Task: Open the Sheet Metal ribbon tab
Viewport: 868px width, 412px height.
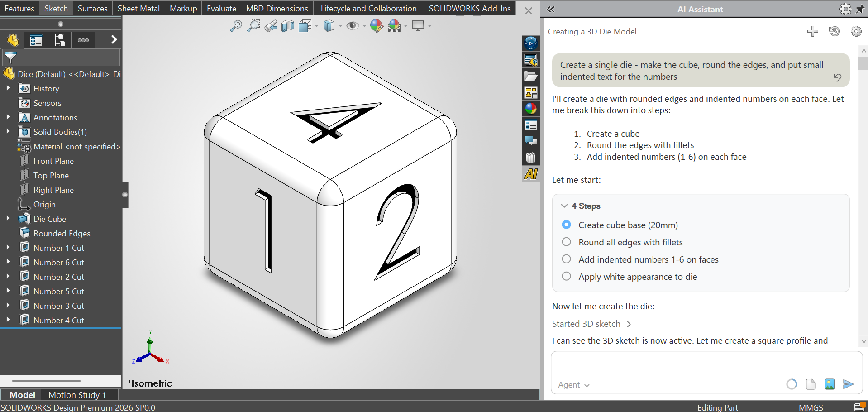Action: (138, 8)
